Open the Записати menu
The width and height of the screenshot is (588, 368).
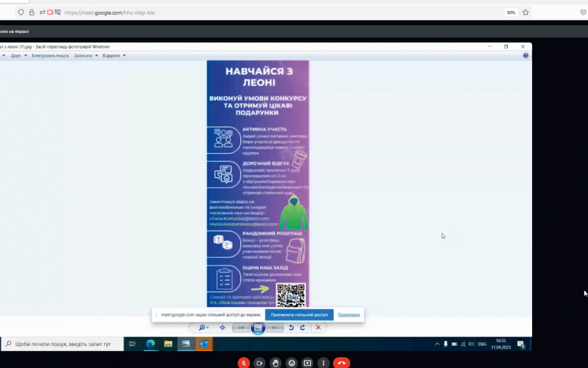point(83,56)
